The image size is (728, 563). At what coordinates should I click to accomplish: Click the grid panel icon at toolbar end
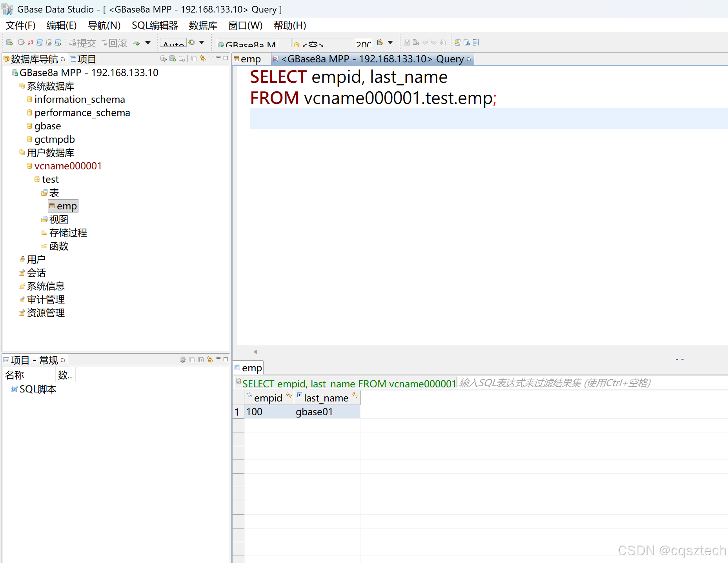[x=476, y=42]
